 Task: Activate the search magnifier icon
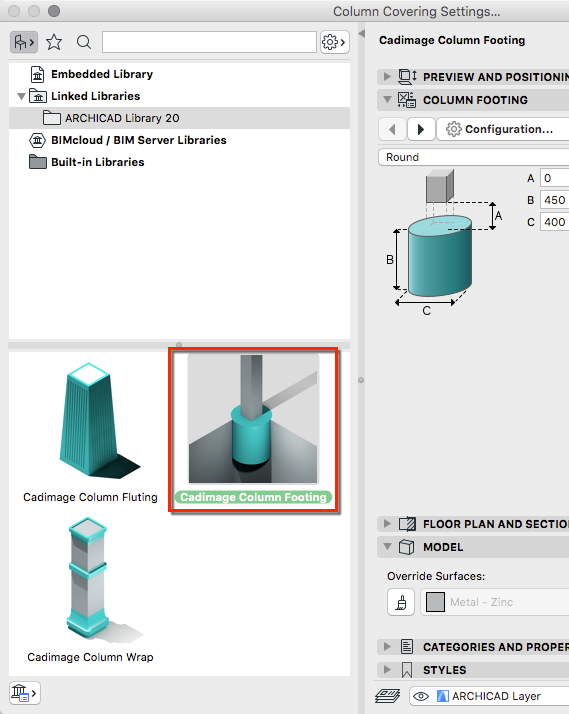[84, 42]
